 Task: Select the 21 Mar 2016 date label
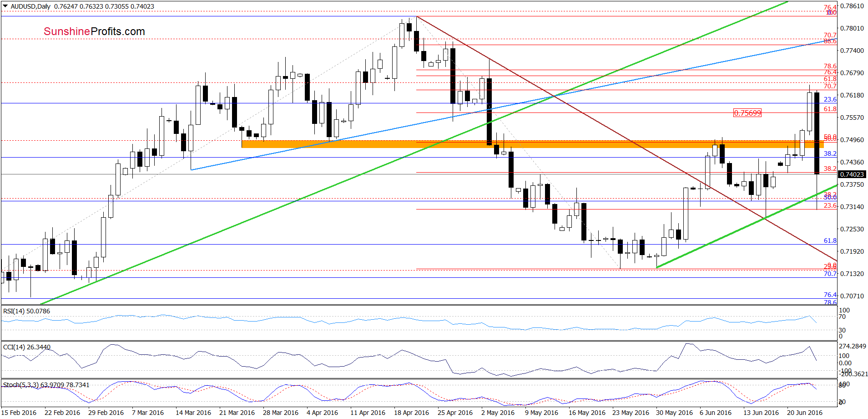click(237, 413)
